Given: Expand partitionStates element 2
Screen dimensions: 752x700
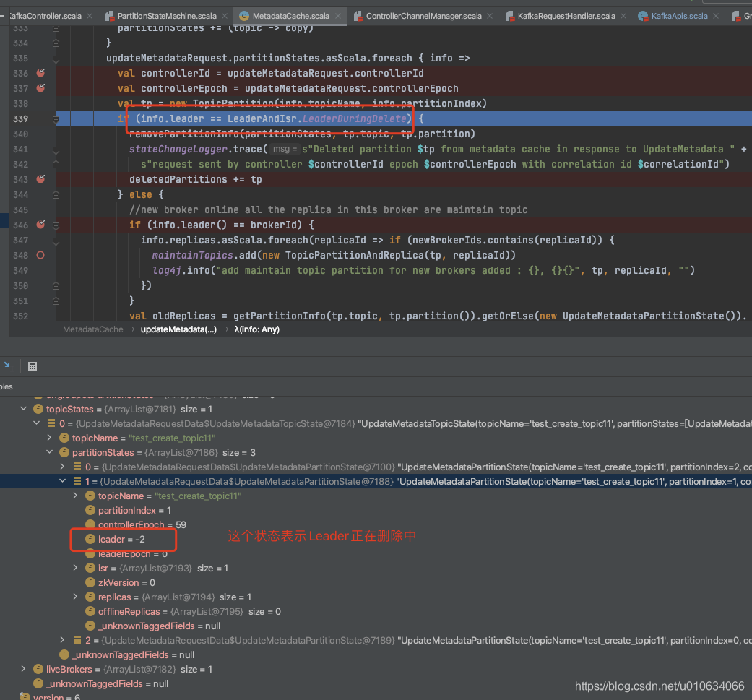Looking at the screenshot, I should tap(62, 640).
